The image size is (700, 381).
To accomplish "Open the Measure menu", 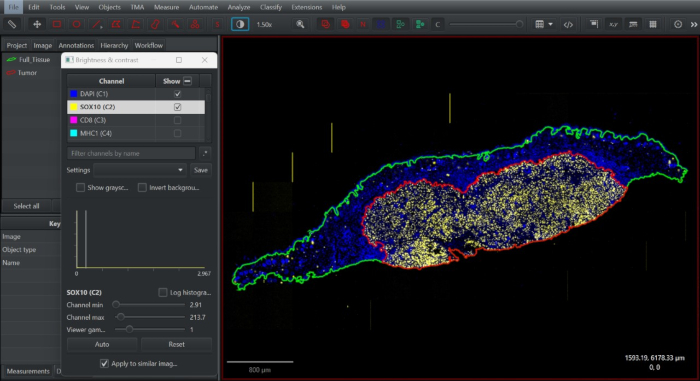I will 167,7.
